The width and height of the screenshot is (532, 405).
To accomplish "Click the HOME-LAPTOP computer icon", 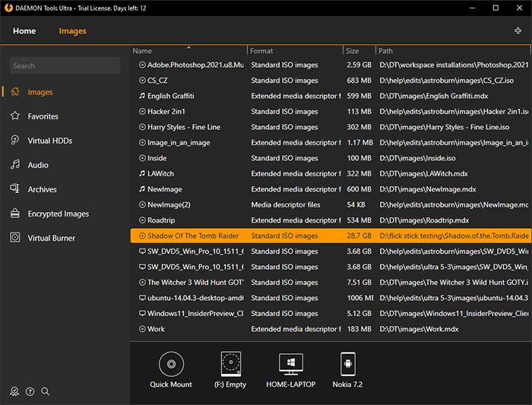I will [291, 364].
